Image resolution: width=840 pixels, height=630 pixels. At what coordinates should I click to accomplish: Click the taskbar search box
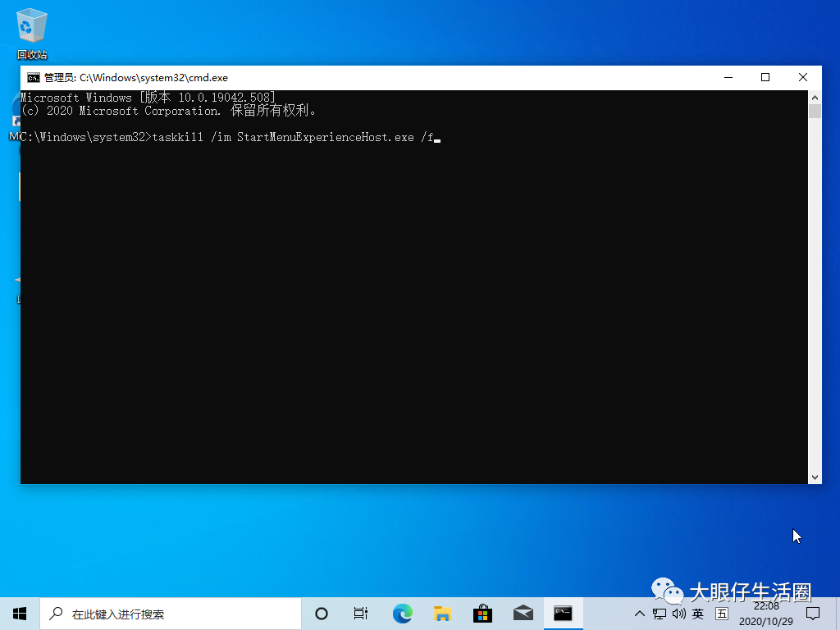(171, 614)
